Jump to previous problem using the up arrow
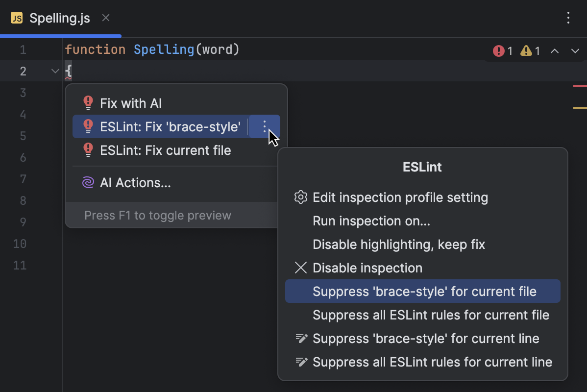 click(x=554, y=50)
